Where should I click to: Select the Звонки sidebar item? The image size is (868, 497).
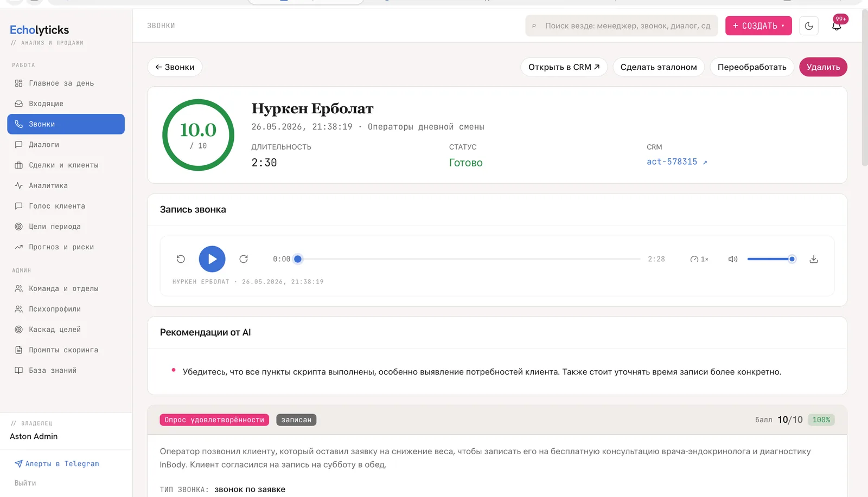tap(66, 124)
